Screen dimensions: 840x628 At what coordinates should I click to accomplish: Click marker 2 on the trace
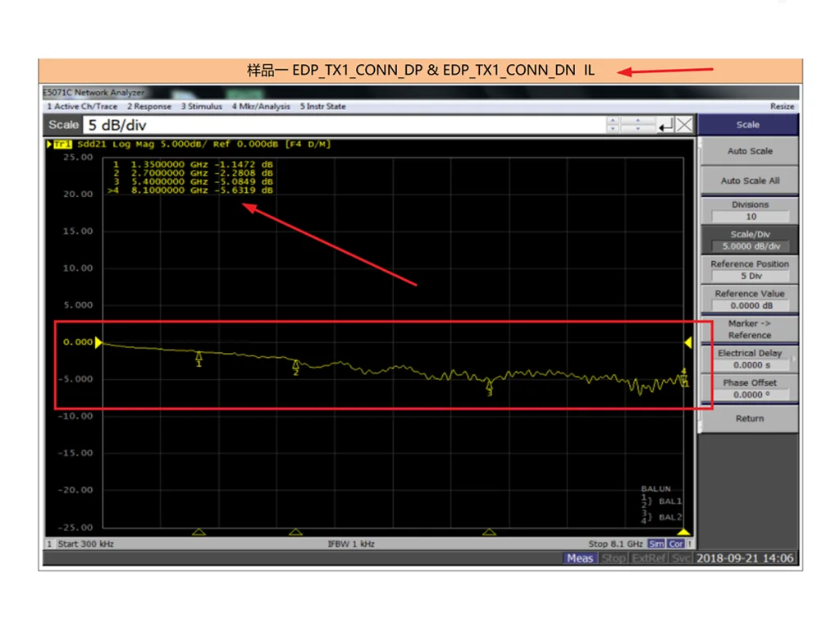(295, 368)
